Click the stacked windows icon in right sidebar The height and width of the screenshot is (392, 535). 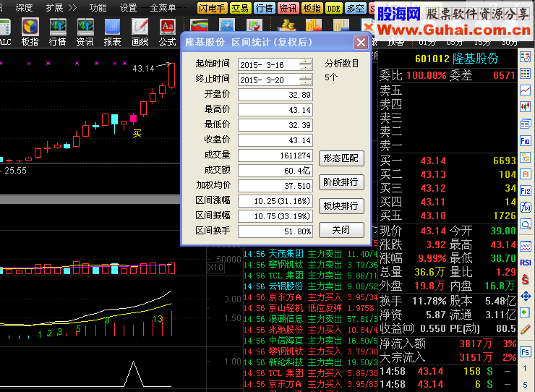coord(526,124)
